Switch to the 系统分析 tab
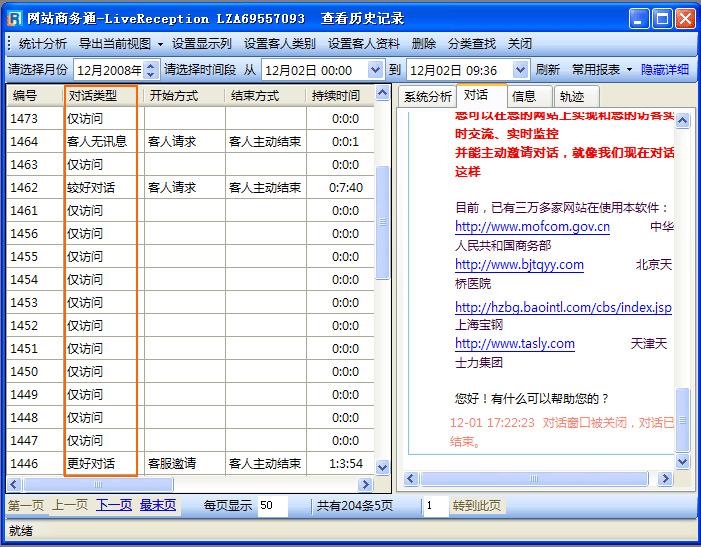Screen dimensions: 701x547 [428, 96]
